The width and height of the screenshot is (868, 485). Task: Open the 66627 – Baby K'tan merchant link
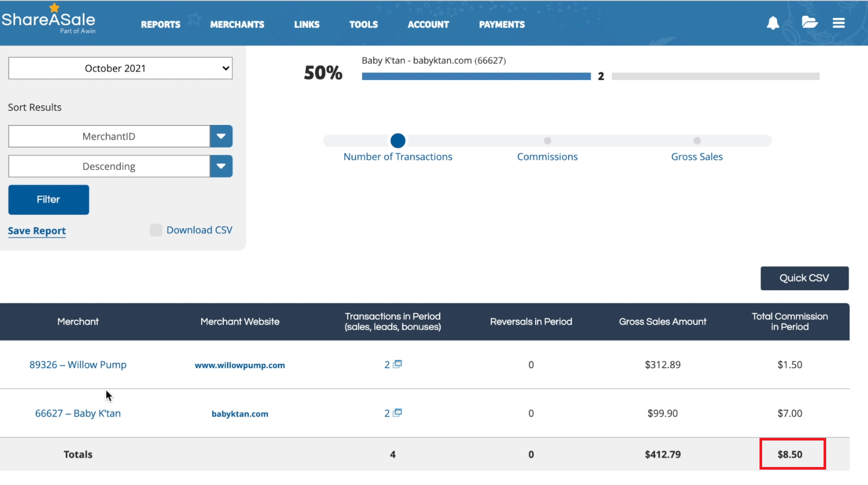tap(78, 414)
